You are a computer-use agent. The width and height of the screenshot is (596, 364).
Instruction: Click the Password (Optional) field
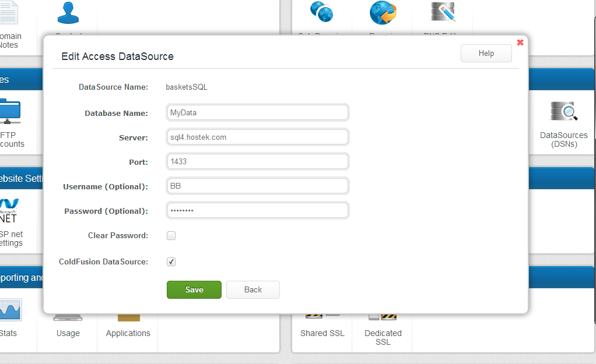click(257, 210)
